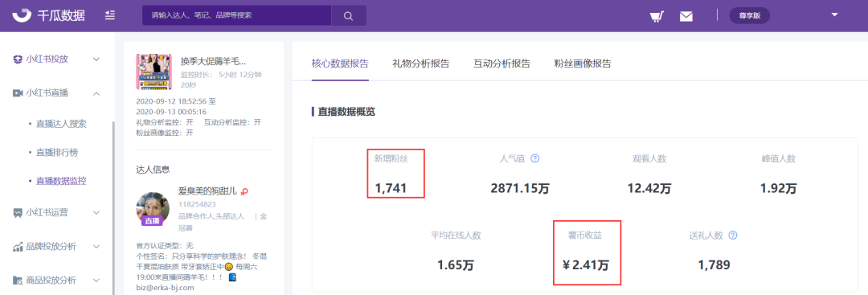Select the 观看人数 value 12.42万
868x295 pixels.
point(649,188)
